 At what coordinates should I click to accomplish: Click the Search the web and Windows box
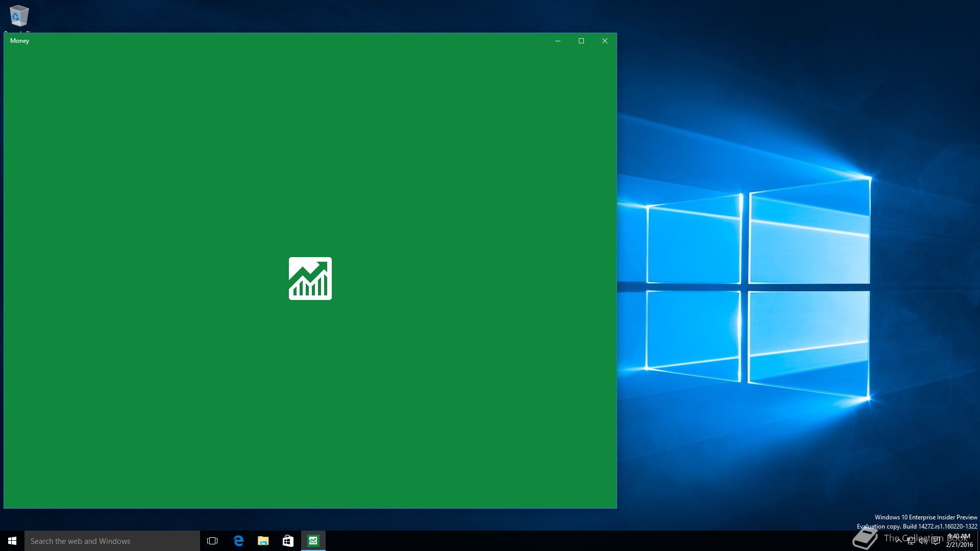[112, 541]
